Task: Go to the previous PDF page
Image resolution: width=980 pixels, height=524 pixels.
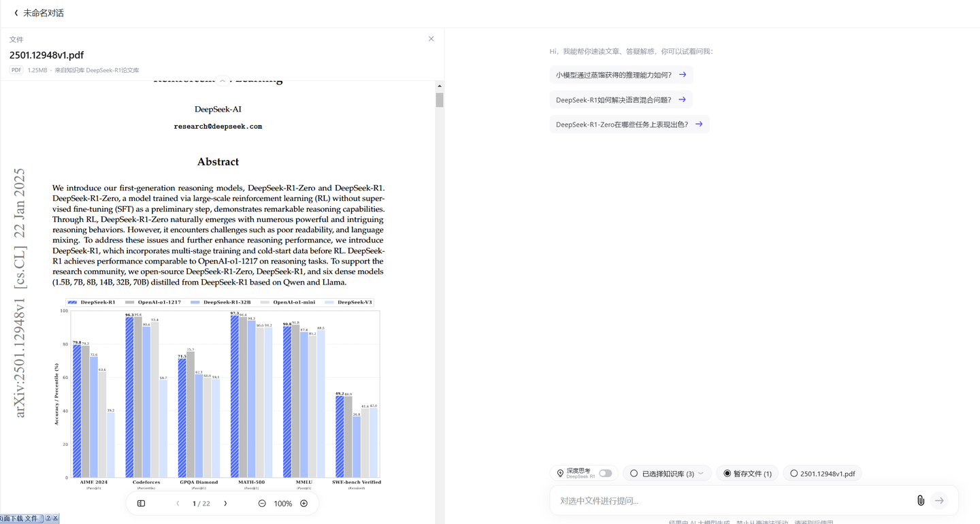Action: [x=178, y=504]
